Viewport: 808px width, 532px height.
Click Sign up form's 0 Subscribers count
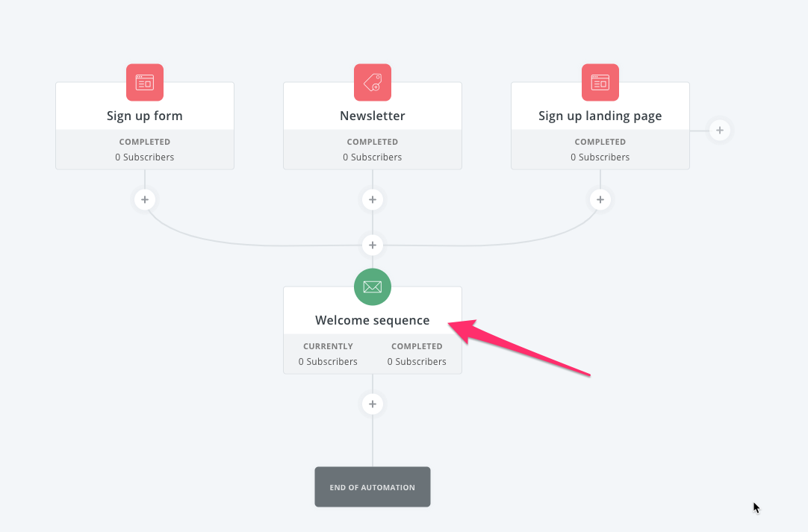click(x=145, y=157)
